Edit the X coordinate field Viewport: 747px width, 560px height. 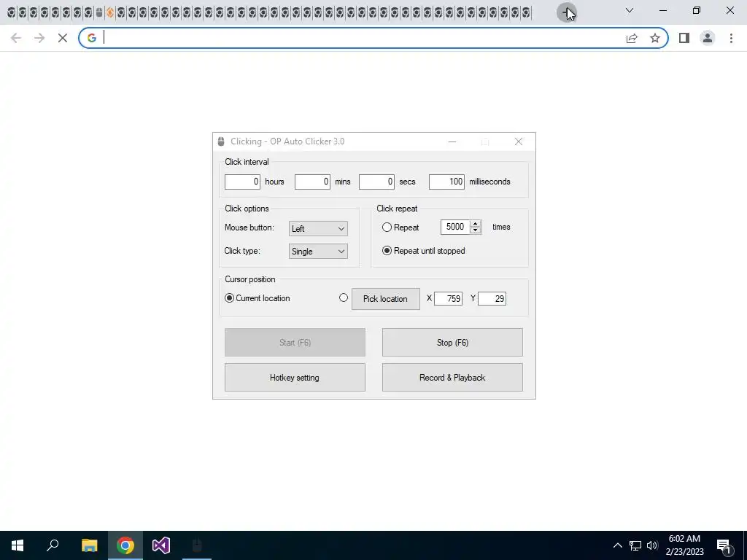[x=449, y=298]
